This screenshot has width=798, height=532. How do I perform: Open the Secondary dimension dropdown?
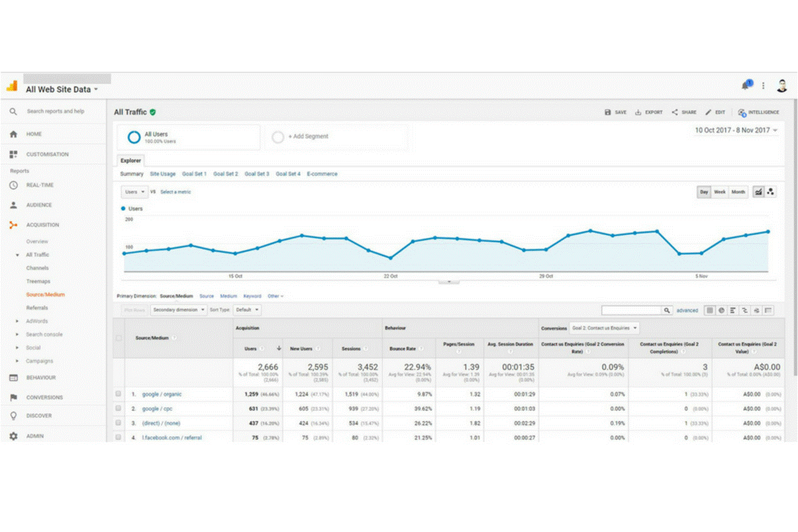(x=178, y=310)
